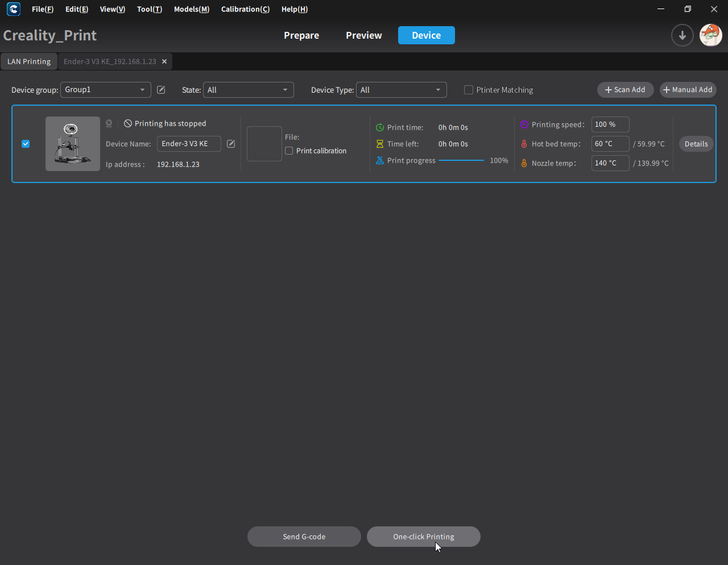Open the Help menu
This screenshot has width=728, height=565.
[x=295, y=9]
